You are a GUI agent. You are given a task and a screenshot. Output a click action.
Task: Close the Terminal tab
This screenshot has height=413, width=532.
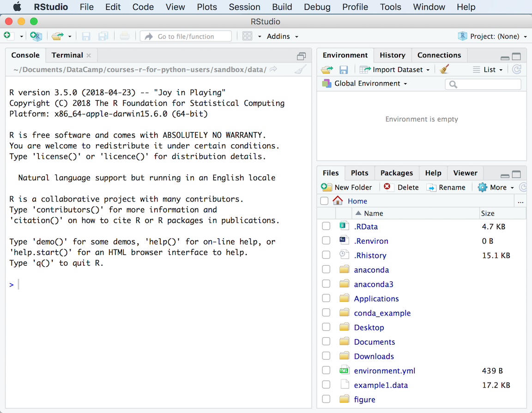point(89,55)
